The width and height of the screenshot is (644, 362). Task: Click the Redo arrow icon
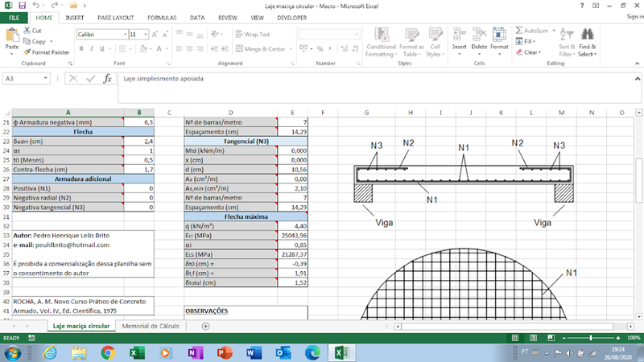click(x=54, y=6)
